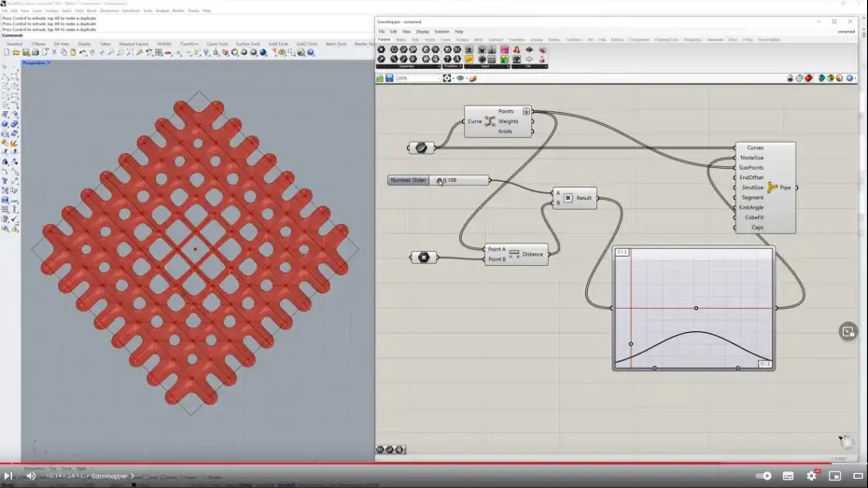Click the Number Slider handle at 0.108
The width and height of the screenshot is (868, 488).
coord(440,180)
